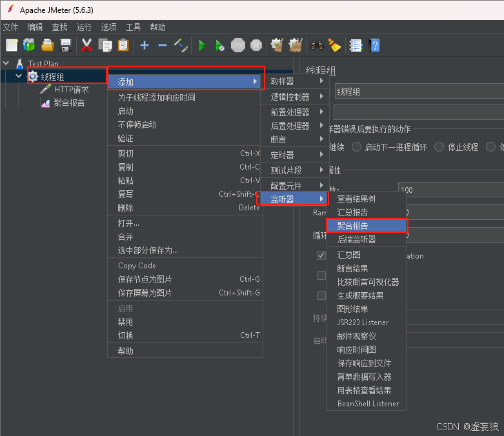
Task: Choose 用表格查看结果 from listener submenu
Action: pyautogui.click(x=367, y=390)
